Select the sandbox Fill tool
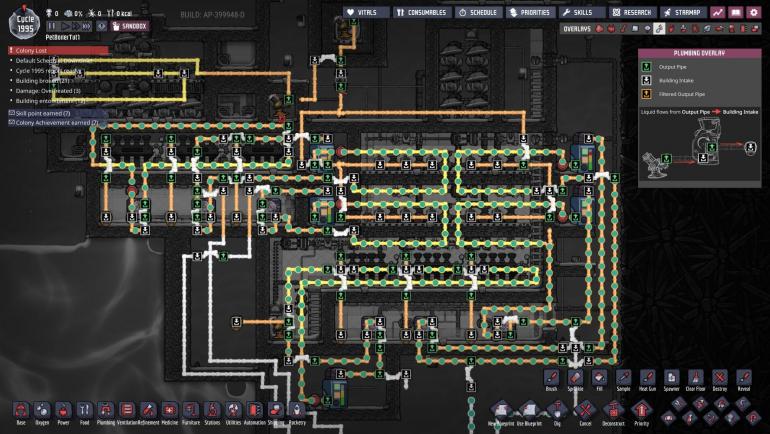 tap(599, 380)
